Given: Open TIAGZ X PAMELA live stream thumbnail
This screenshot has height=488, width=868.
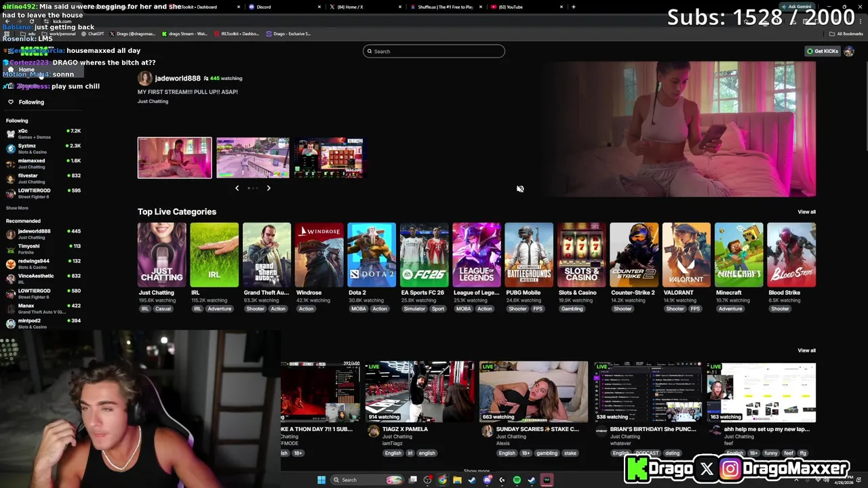Looking at the screenshot, I should click(x=420, y=392).
